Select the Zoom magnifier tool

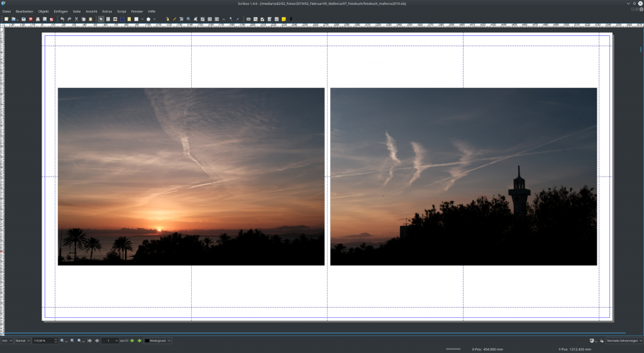(188, 19)
